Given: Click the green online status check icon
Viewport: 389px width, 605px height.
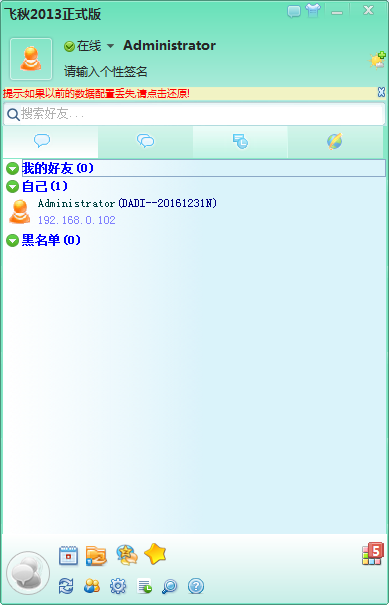Looking at the screenshot, I should [69, 47].
